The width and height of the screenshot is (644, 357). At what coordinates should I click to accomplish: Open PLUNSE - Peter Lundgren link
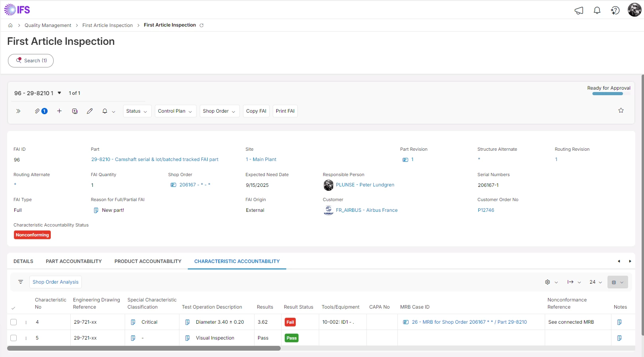point(365,185)
